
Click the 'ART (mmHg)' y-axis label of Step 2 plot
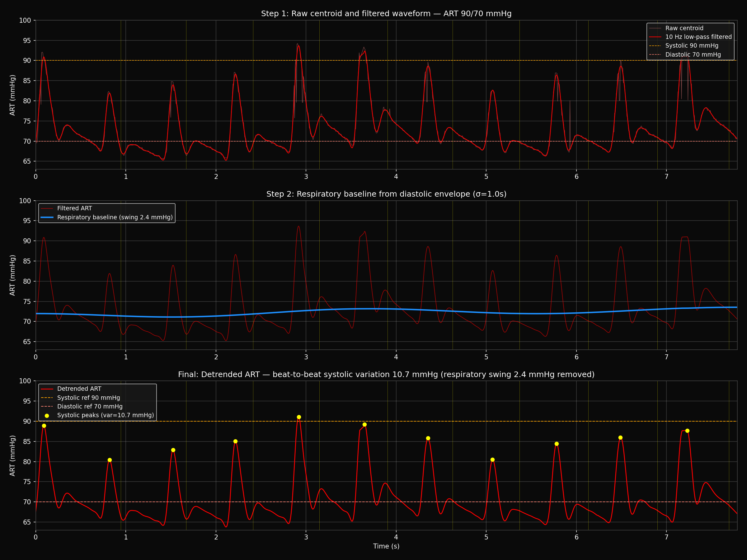tap(12, 275)
